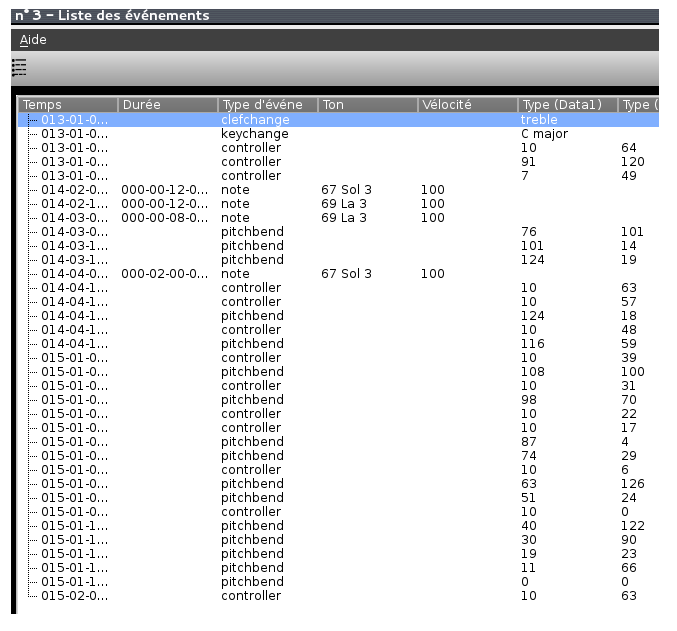677x631 pixels.
Task: Select the pitchbend row with data 63 126
Action: click(338, 484)
